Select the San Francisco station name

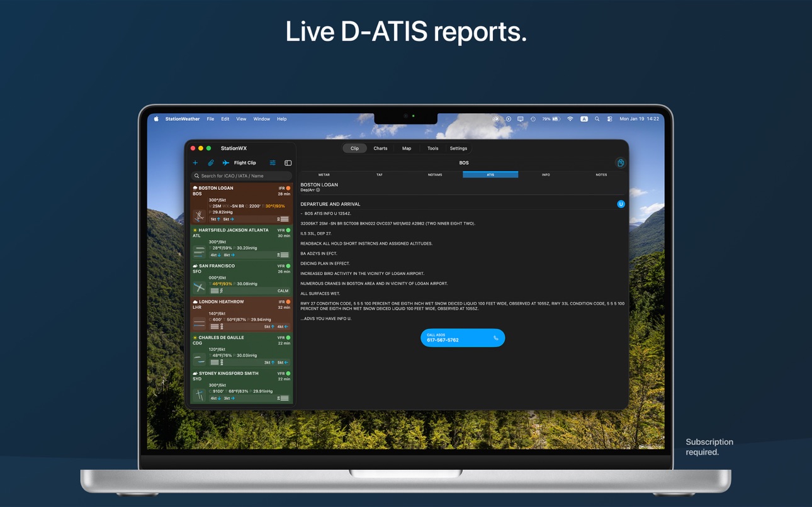click(x=217, y=266)
